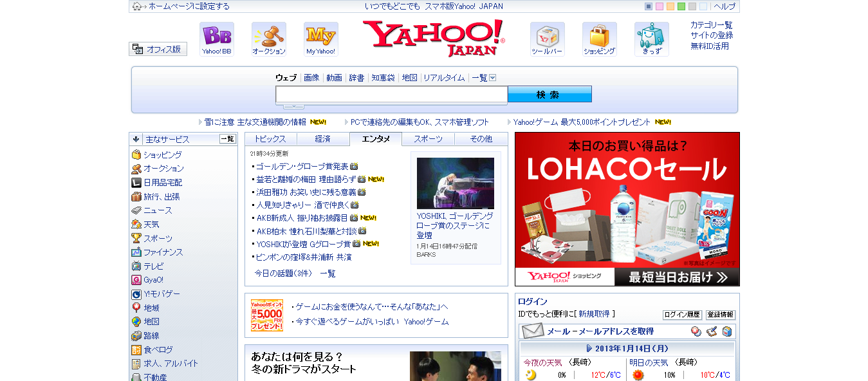Click the 食べログ sidebar icon
Image resolution: width=868 pixels, height=381 pixels.
136,349
